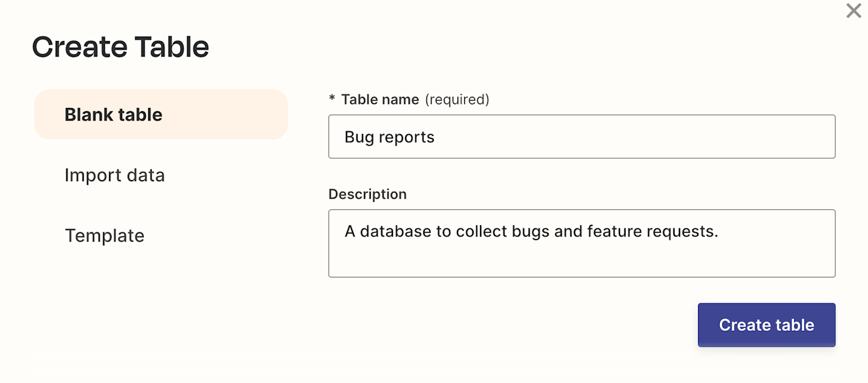Dismiss the dialog using the X icon
868x383 pixels.
tap(854, 11)
